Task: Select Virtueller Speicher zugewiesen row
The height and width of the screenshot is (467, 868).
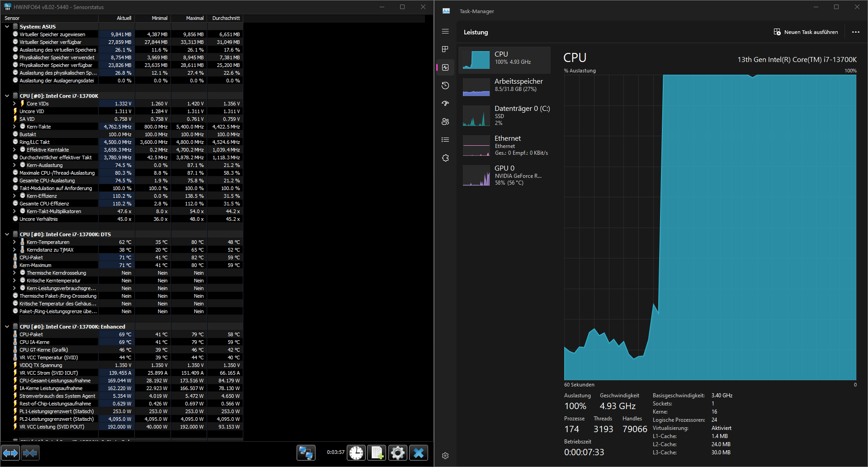Action: tap(122, 34)
